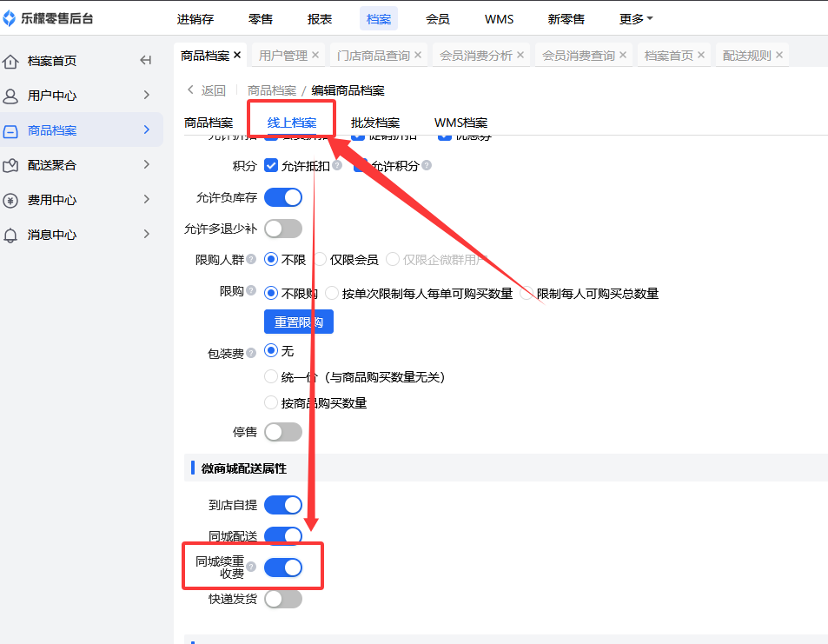Expand 费用中心 sidebar chevron
This screenshot has height=644, width=828.
coord(147,200)
